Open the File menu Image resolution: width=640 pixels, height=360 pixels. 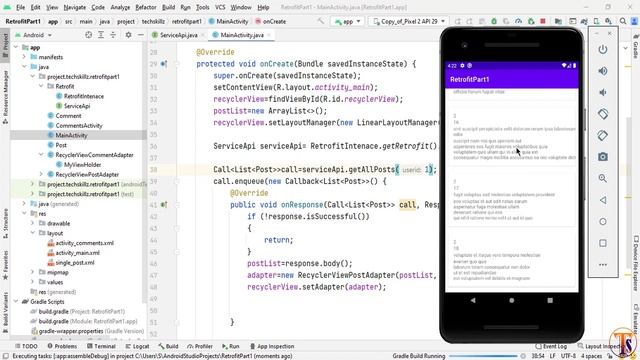click(x=20, y=7)
